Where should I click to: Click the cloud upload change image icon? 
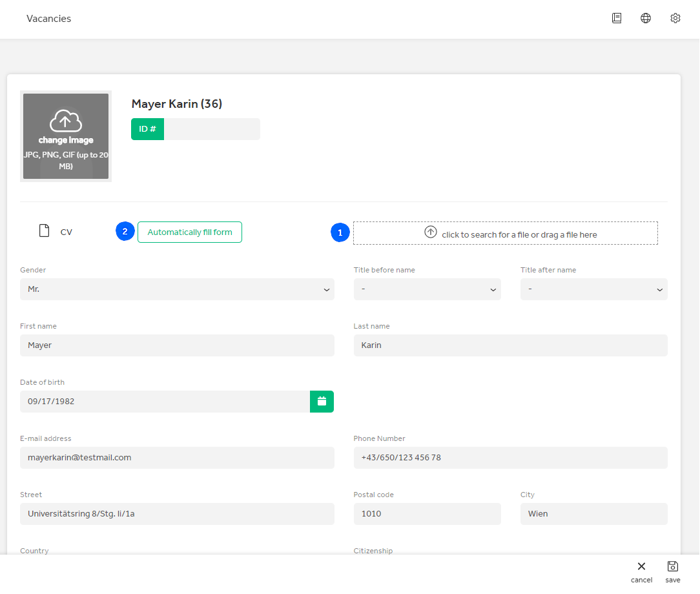coord(65,121)
